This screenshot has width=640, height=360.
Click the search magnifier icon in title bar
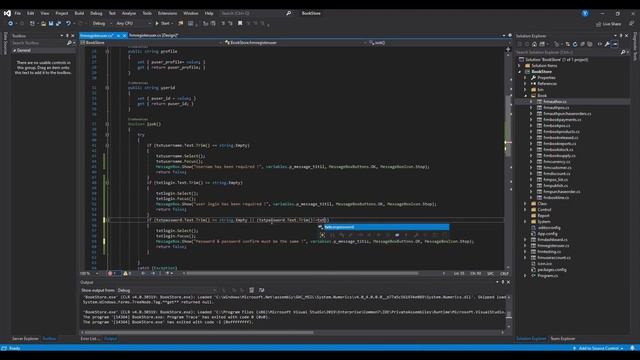289,13
